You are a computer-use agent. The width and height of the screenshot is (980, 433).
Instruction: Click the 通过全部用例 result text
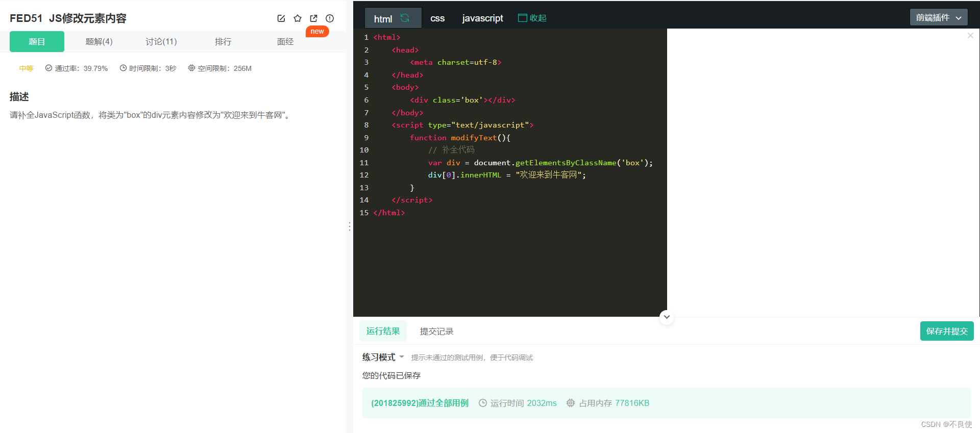point(444,403)
